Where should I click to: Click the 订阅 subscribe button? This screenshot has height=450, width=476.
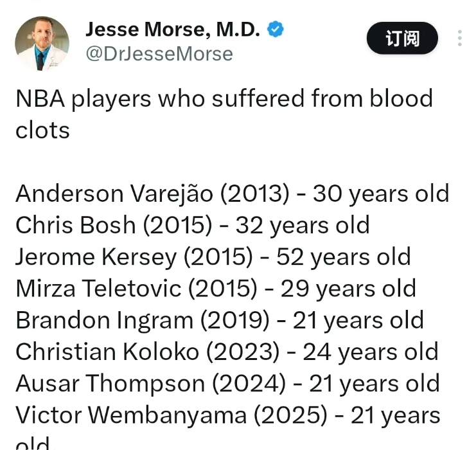coord(402,38)
